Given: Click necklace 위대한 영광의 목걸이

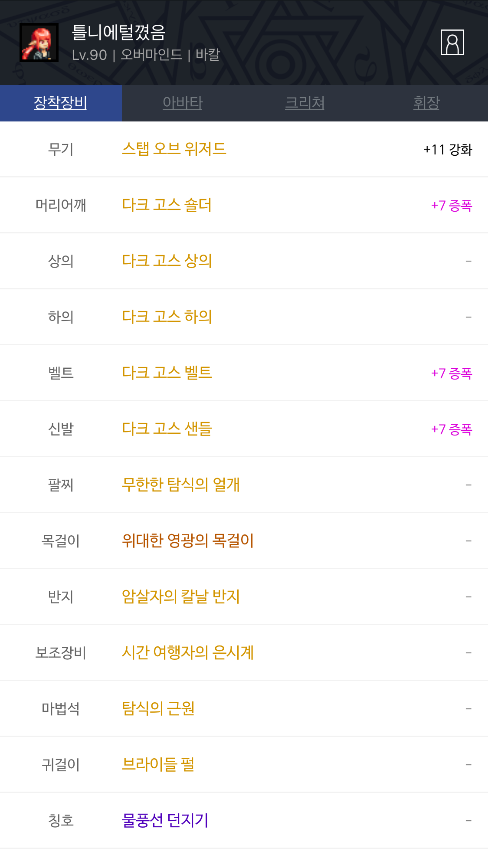Looking at the screenshot, I should [188, 541].
